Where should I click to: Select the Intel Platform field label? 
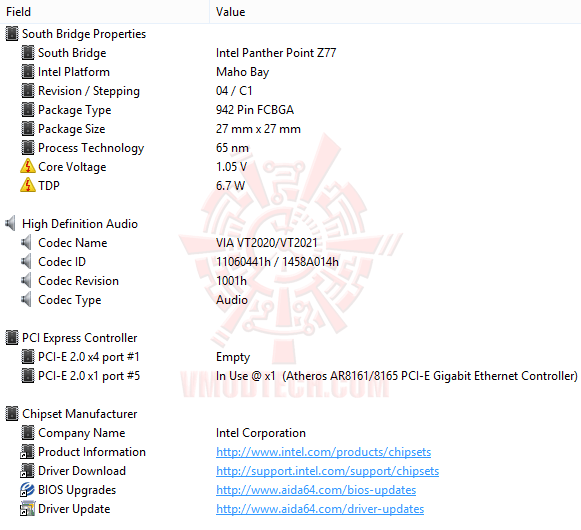(x=74, y=72)
